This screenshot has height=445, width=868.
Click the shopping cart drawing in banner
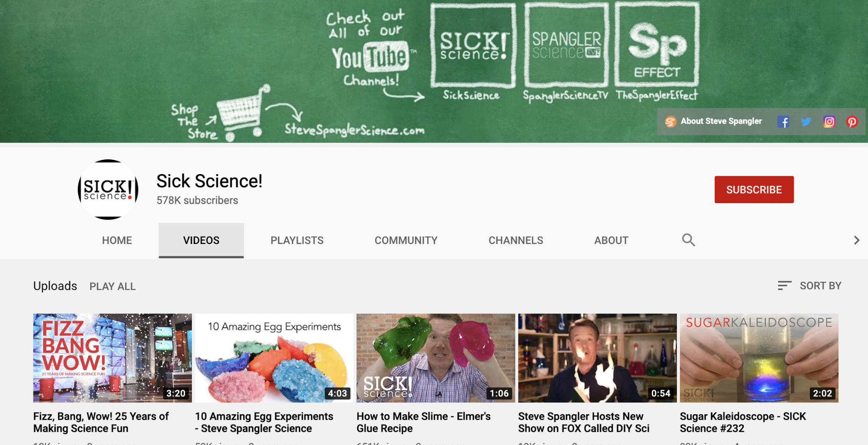click(244, 113)
